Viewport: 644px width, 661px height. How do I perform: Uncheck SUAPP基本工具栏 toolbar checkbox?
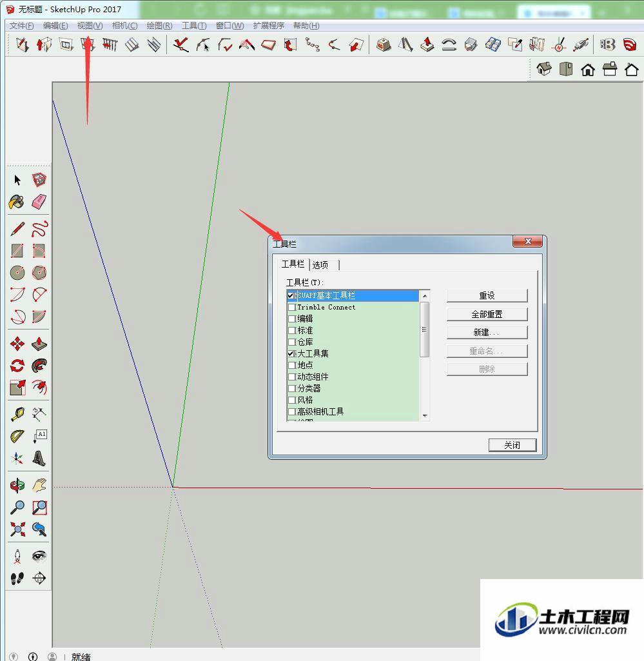click(x=291, y=295)
